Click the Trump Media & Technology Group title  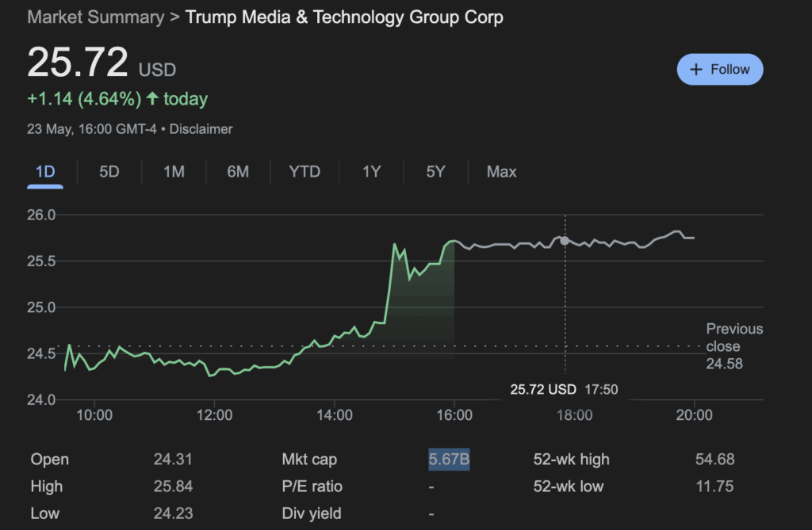click(344, 17)
